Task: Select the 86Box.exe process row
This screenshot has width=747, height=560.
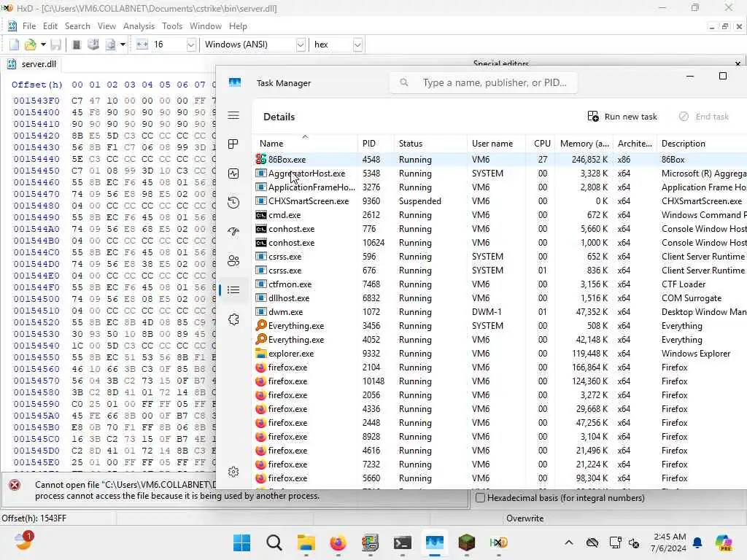Action: (499, 160)
